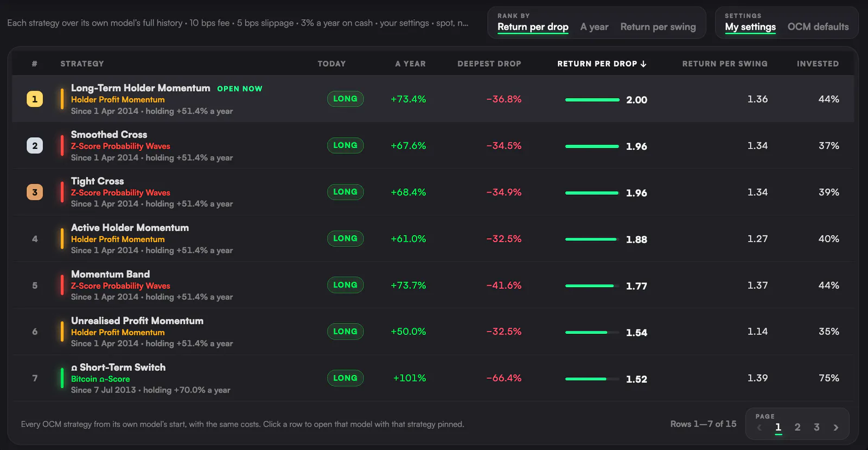Click the LONG badge for Momentum Band
Screen dimensions: 868x450
(345, 285)
